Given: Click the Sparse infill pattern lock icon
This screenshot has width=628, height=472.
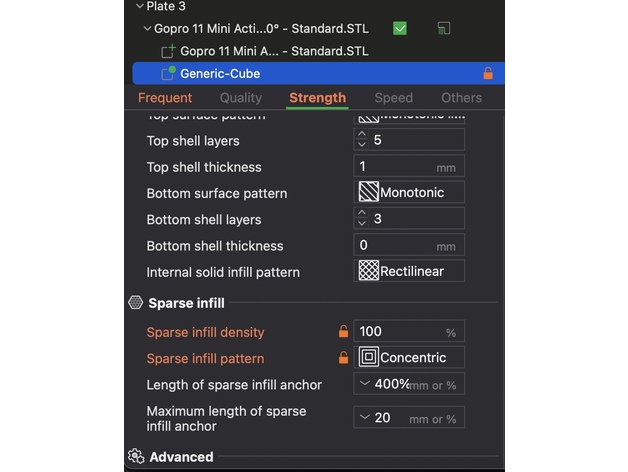Looking at the screenshot, I should (343, 358).
